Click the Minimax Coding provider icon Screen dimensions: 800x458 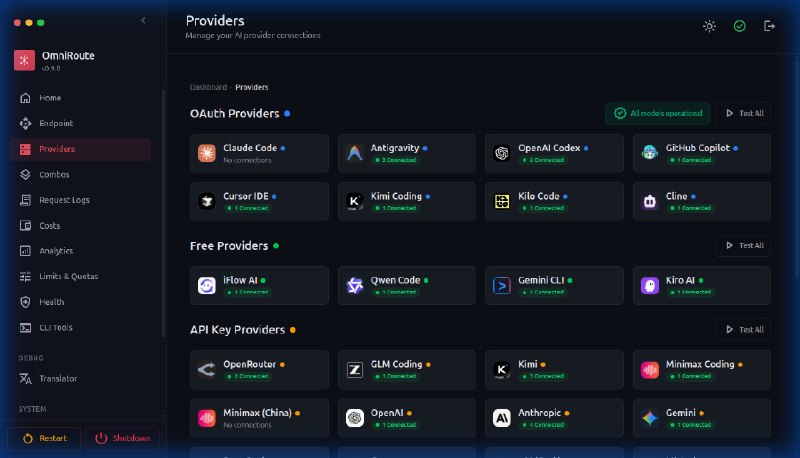[649, 370]
